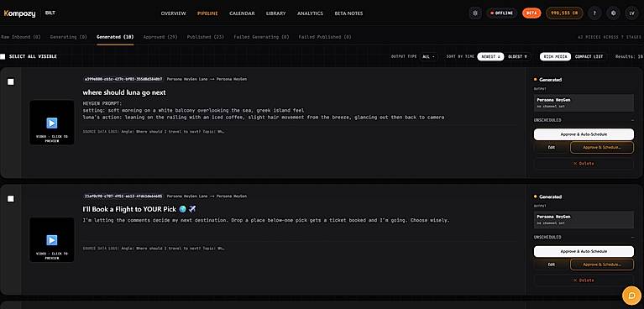Open Failed Published (0) tab
This screenshot has height=309, width=644.
(x=325, y=37)
